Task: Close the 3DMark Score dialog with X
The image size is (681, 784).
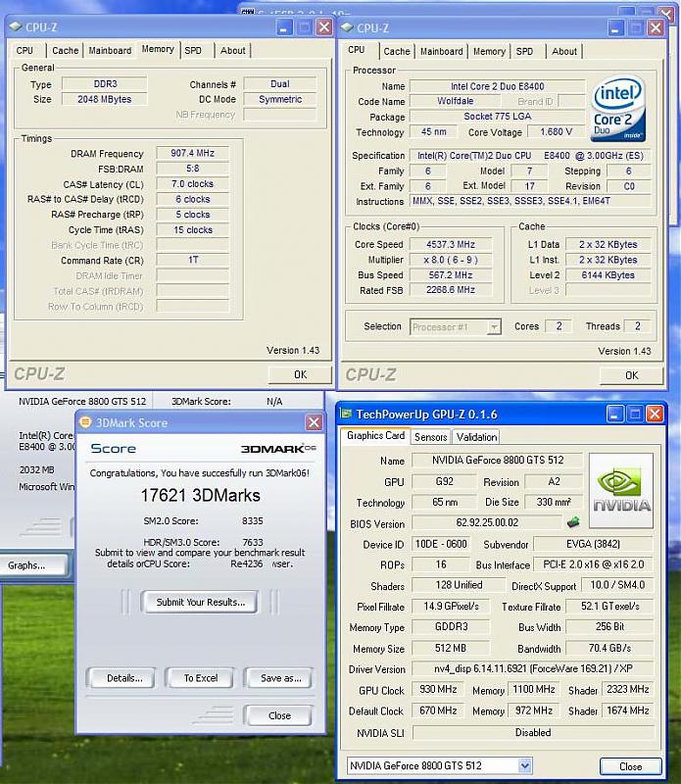Action: 314,422
